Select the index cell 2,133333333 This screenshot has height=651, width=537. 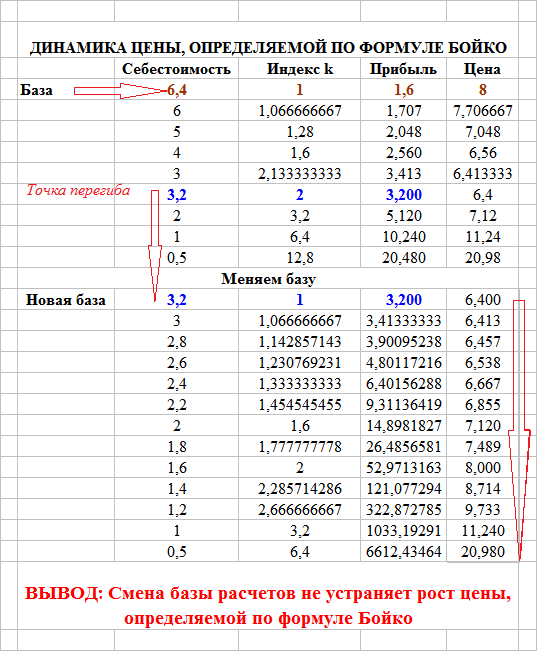tap(299, 173)
